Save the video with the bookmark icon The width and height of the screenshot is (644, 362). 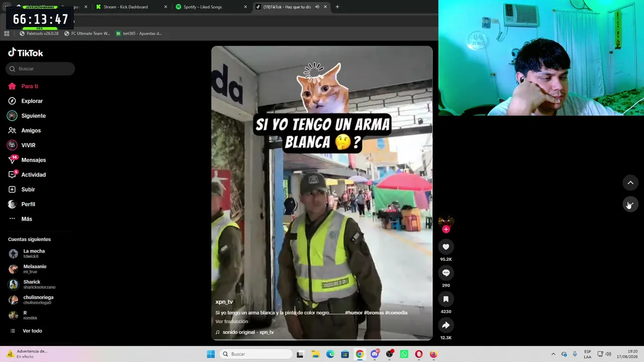(446, 299)
